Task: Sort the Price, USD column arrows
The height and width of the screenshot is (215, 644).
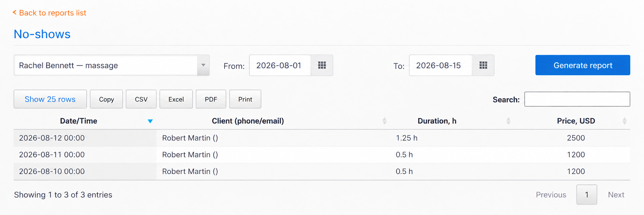Action: click(x=624, y=121)
